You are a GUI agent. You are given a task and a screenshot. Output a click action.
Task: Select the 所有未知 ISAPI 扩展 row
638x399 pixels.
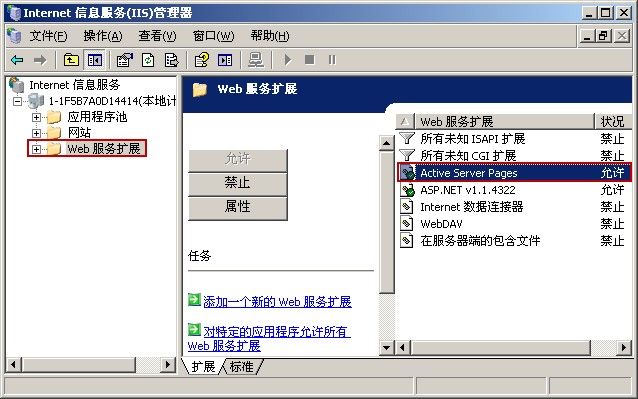click(514, 138)
